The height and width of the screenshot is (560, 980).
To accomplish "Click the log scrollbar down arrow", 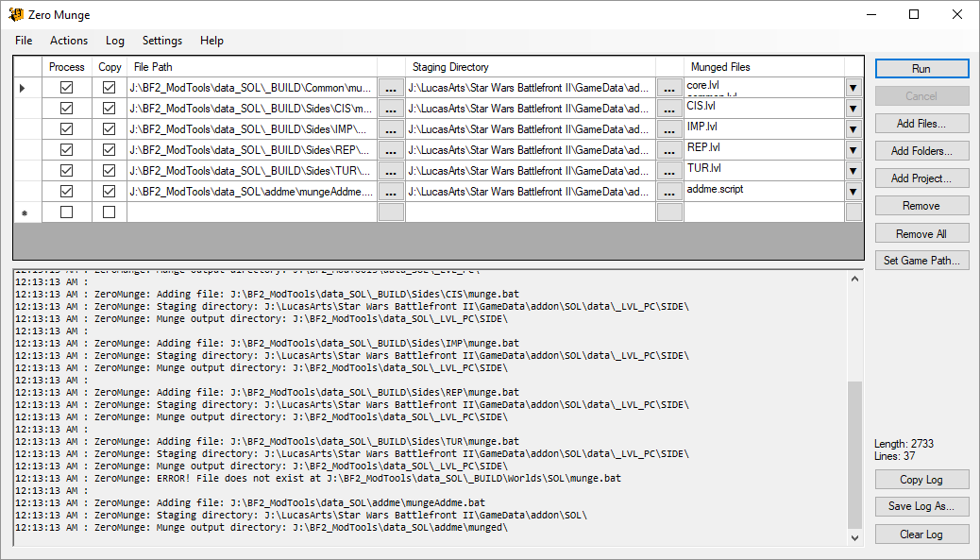I will pyautogui.click(x=855, y=537).
